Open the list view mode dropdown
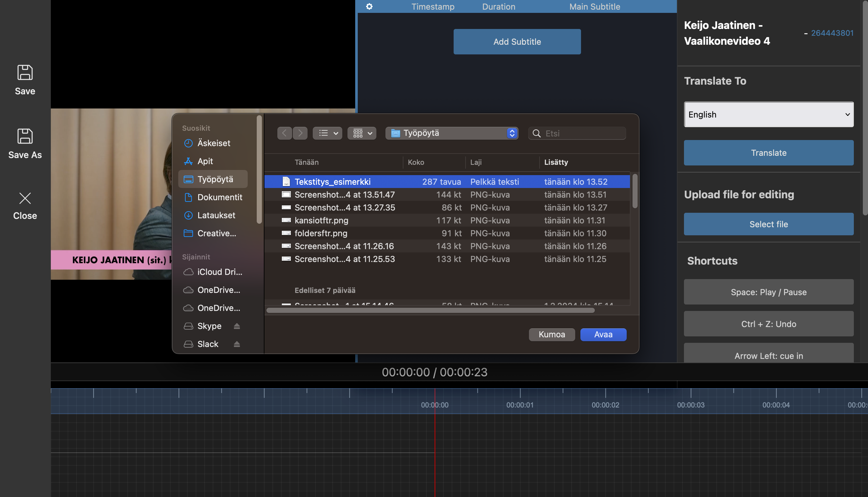The width and height of the screenshot is (868, 497). (328, 133)
